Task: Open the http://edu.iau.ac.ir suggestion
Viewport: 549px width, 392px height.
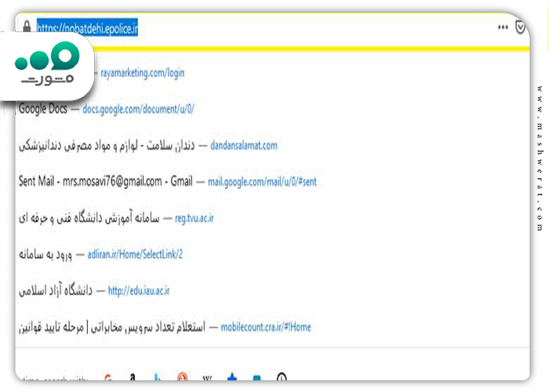Action: pyautogui.click(x=139, y=291)
